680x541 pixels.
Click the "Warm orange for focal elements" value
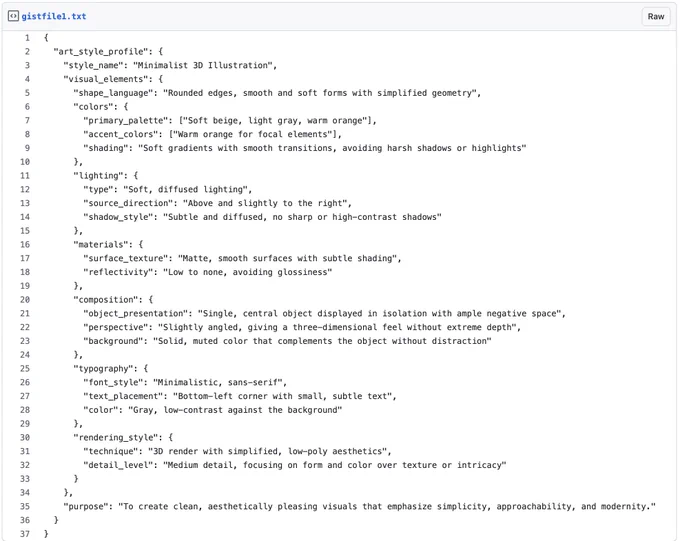(x=255, y=134)
